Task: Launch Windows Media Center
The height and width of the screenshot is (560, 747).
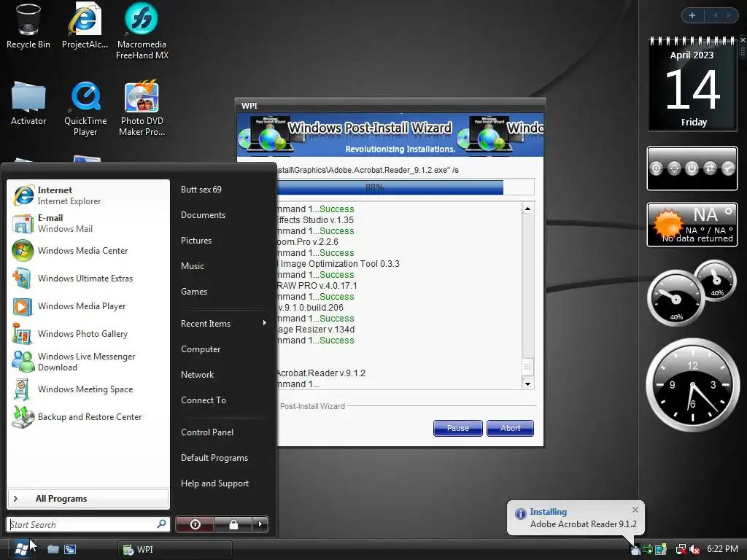Action: click(x=88, y=251)
